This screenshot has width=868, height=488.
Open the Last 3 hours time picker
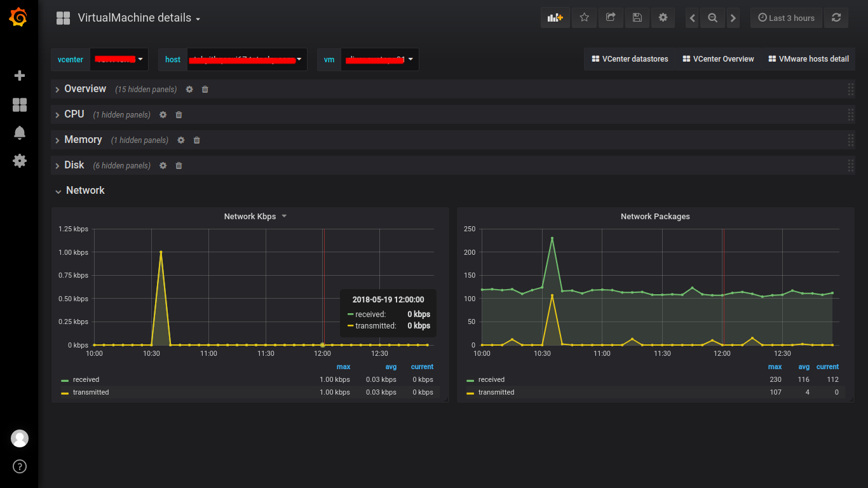pos(786,18)
